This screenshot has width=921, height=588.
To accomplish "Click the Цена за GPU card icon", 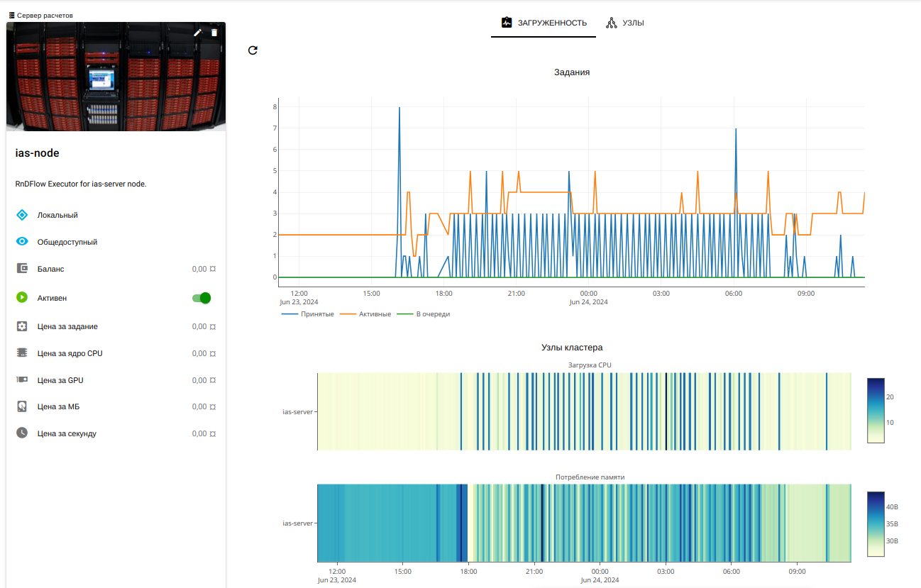I will 22,380.
